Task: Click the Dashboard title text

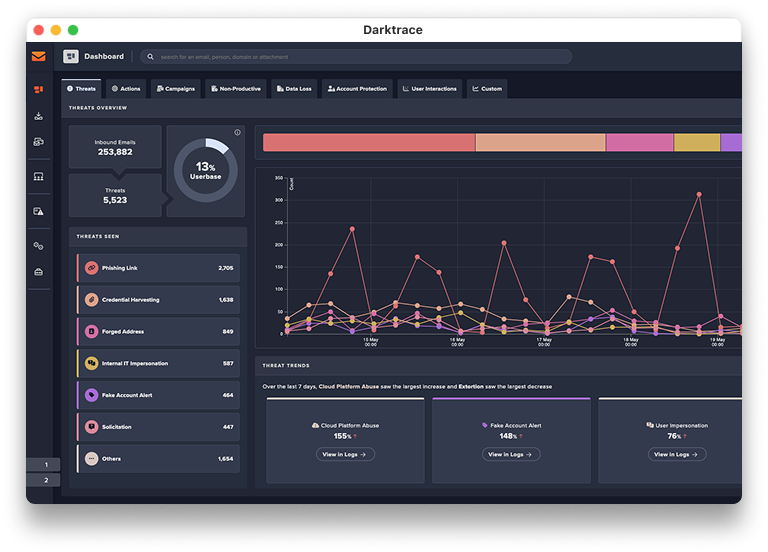Action: click(104, 56)
